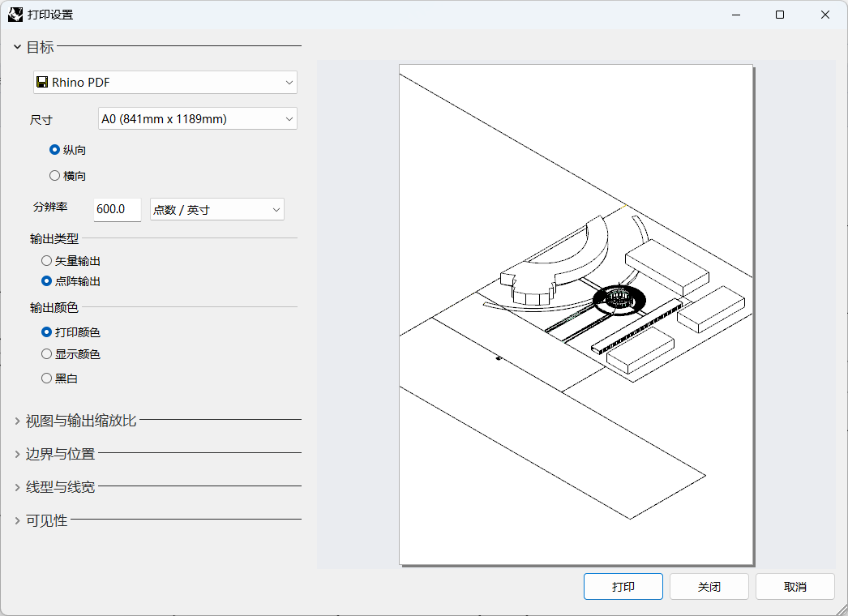Image resolution: width=848 pixels, height=616 pixels.
Task: Click the 输出颜色 heading
Action: (54, 308)
